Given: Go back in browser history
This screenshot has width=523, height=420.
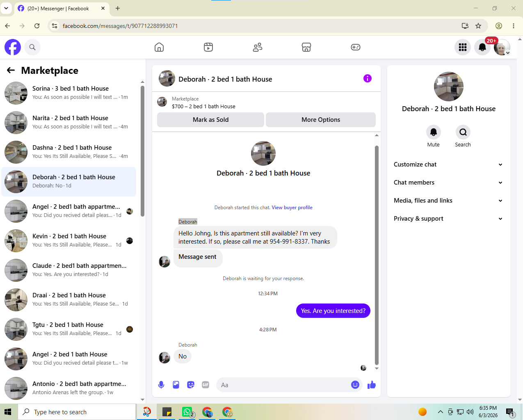Looking at the screenshot, I should 7,26.
